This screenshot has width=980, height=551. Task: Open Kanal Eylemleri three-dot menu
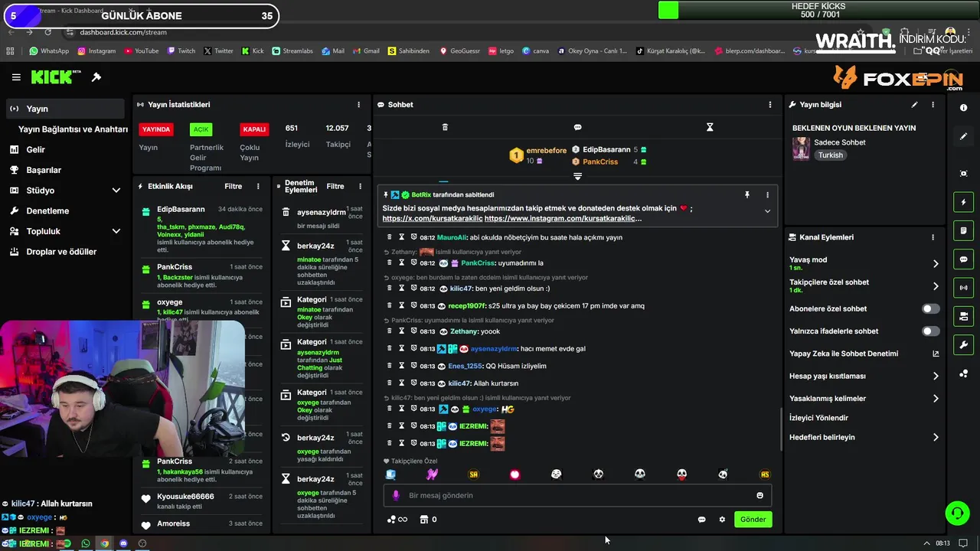933,237
